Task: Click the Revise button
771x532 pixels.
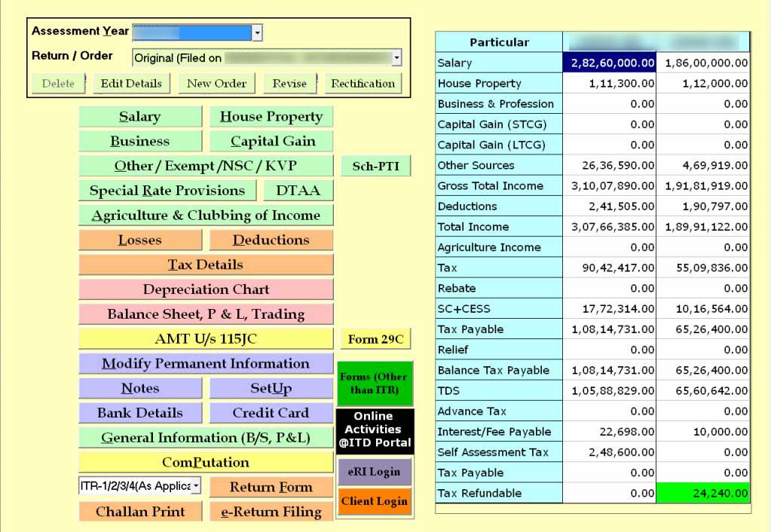Action: click(x=289, y=84)
